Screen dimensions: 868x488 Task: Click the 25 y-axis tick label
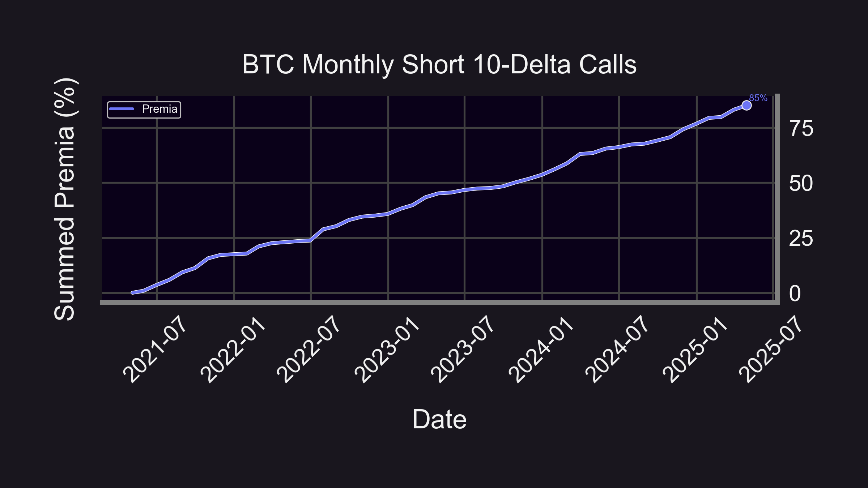[x=801, y=239]
